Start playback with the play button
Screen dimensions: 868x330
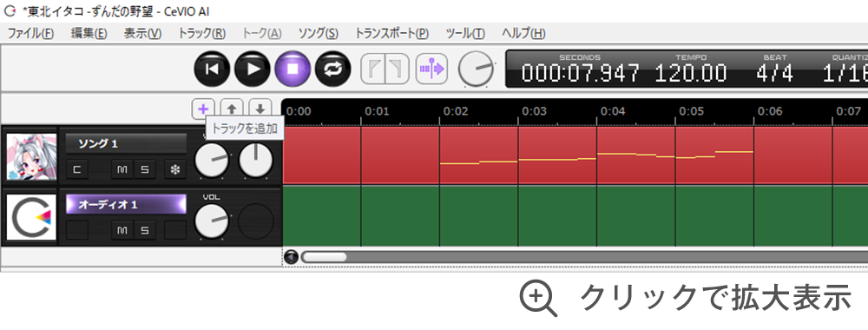tap(253, 69)
